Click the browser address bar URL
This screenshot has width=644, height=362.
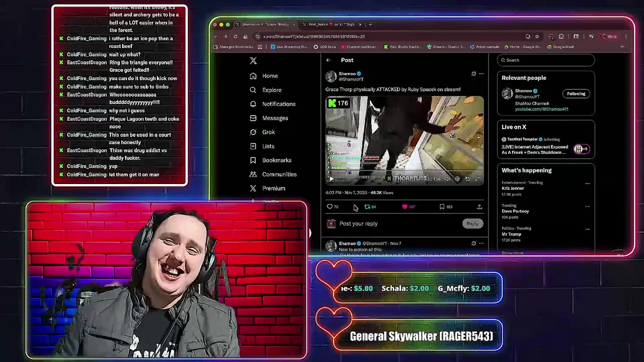pyautogui.click(x=314, y=37)
